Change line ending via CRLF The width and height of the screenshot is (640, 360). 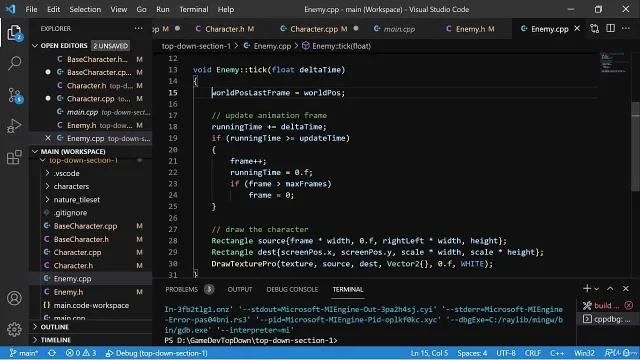(x=533, y=353)
